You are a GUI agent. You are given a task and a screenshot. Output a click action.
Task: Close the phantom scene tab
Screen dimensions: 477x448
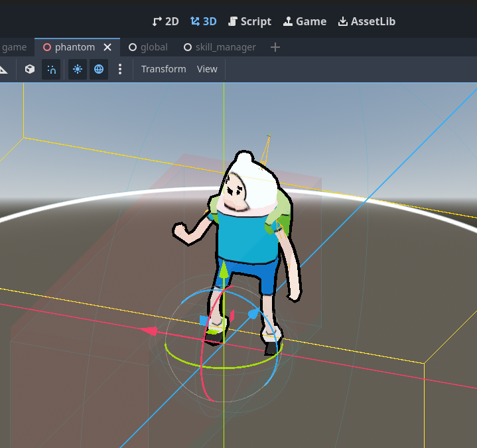click(x=107, y=48)
